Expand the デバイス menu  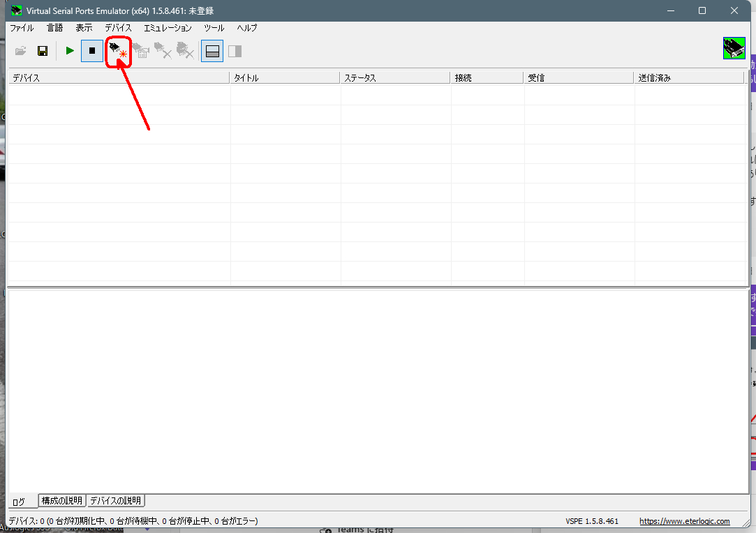118,28
